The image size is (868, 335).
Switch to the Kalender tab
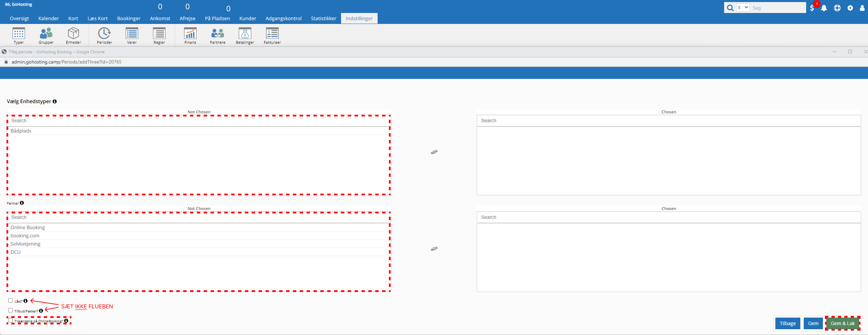click(49, 18)
